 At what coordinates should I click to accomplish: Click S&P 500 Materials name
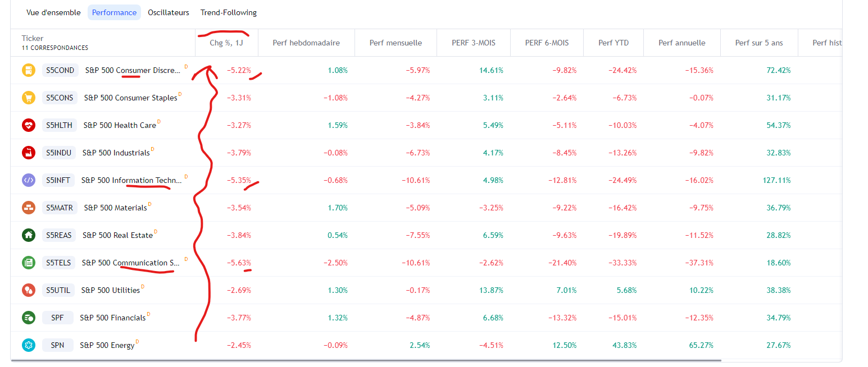pyautogui.click(x=115, y=208)
